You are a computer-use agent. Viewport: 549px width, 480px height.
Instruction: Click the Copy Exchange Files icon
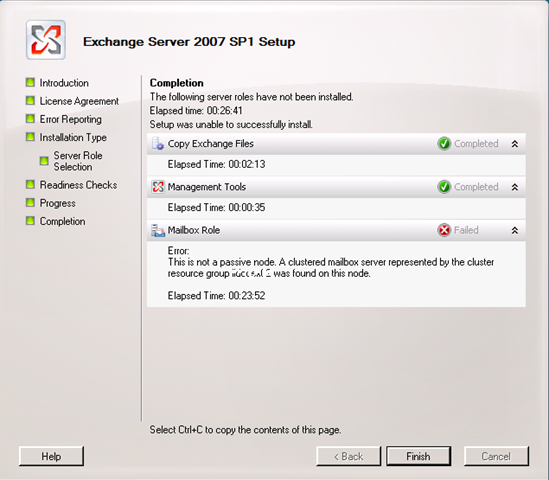pyautogui.click(x=158, y=144)
